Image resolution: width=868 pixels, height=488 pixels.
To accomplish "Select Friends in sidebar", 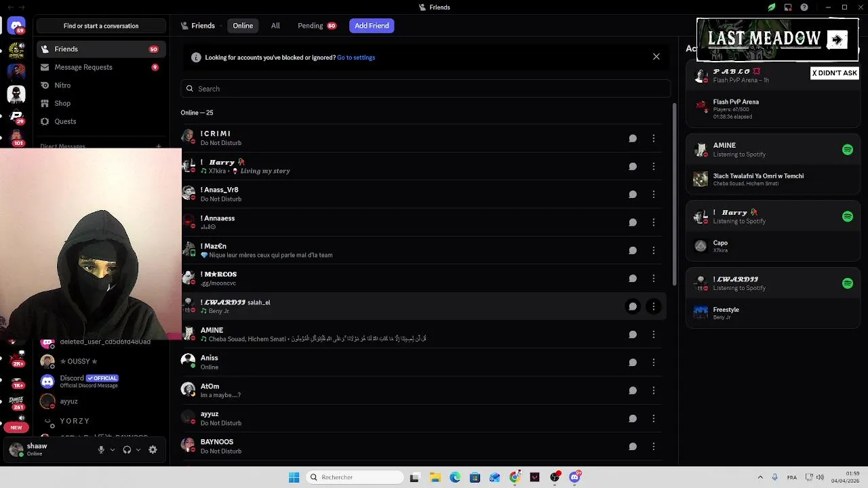I will [101, 49].
